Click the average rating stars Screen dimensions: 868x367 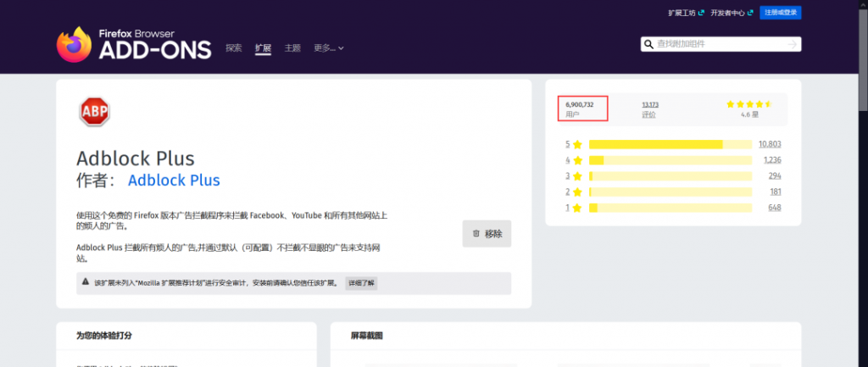point(749,104)
